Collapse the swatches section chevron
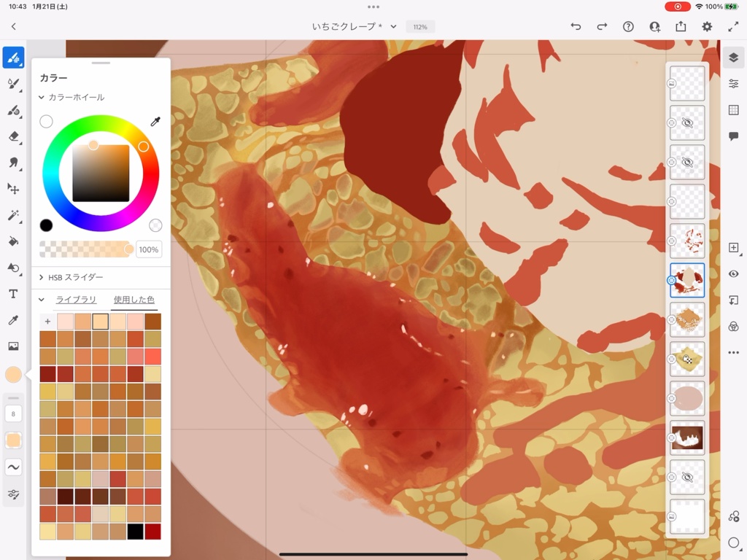747x560 pixels. coord(42,300)
